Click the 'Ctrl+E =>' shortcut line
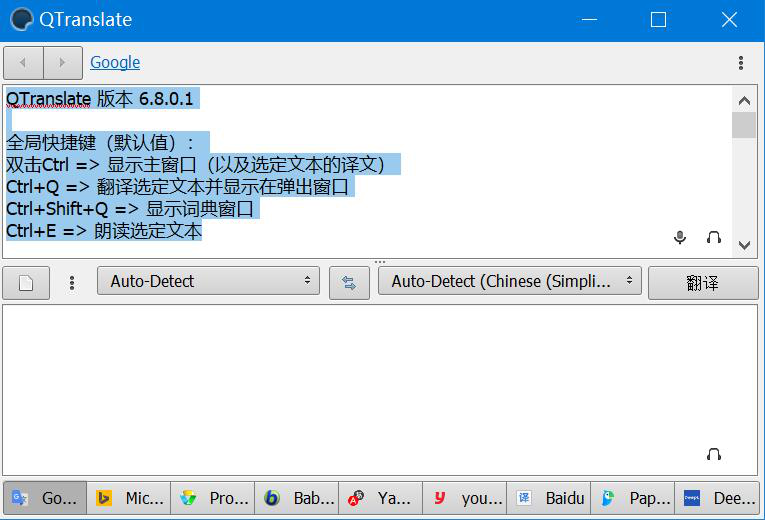The width and height of the screenshot is (765, 520). coord(104,231)
